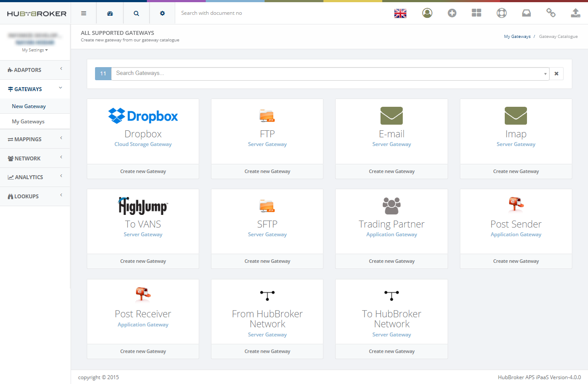Click the Post Receiver mailbox icon

coord(143,295)
